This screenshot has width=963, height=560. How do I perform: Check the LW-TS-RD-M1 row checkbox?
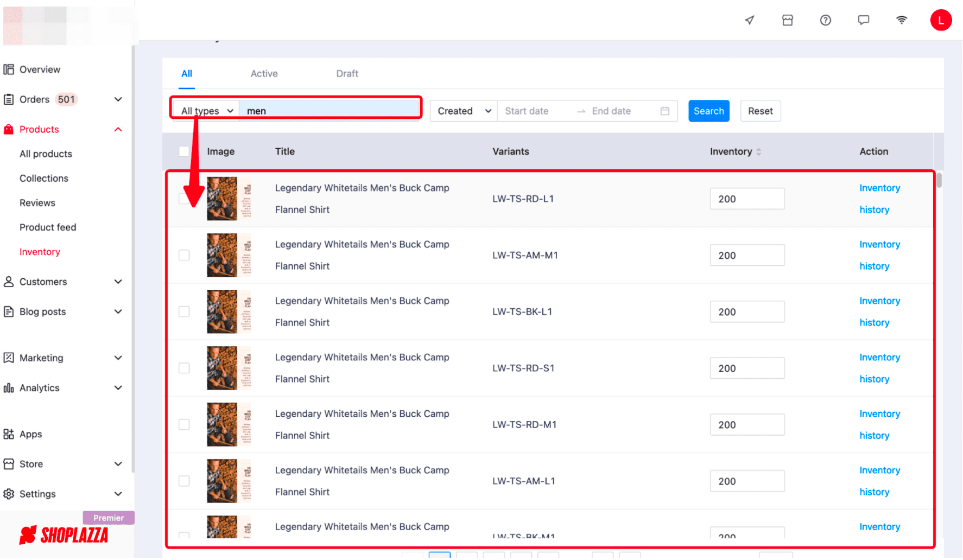pos(184,424)
